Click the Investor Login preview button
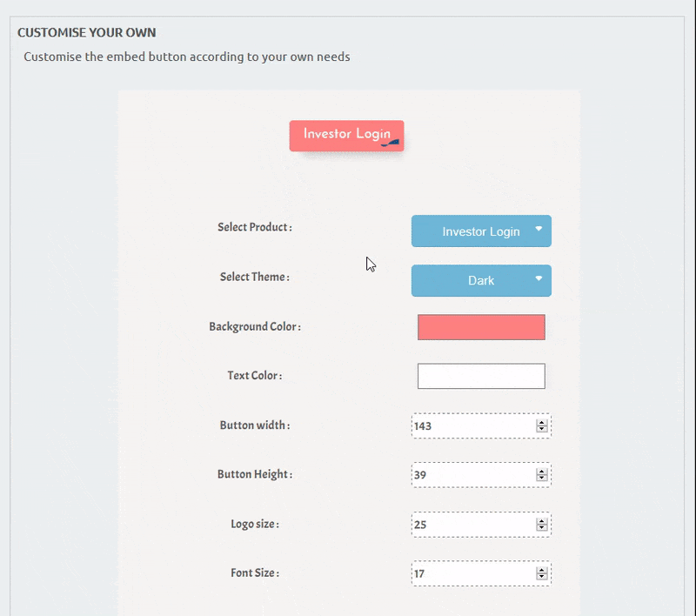Viewport: 696px width, 616px height. pos(345,135)
